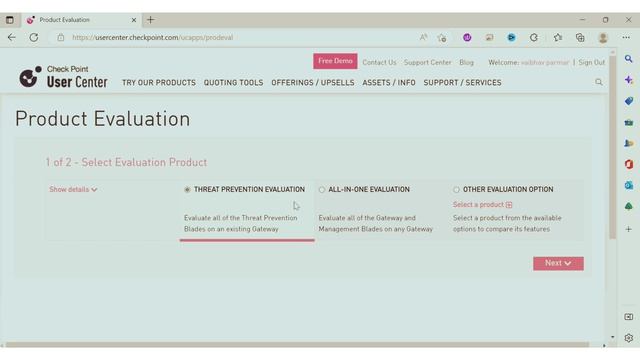Viewport: 640px width, 360px height.
Task: Click the vertical page scrollbar
Action: (x=612, y=147)
